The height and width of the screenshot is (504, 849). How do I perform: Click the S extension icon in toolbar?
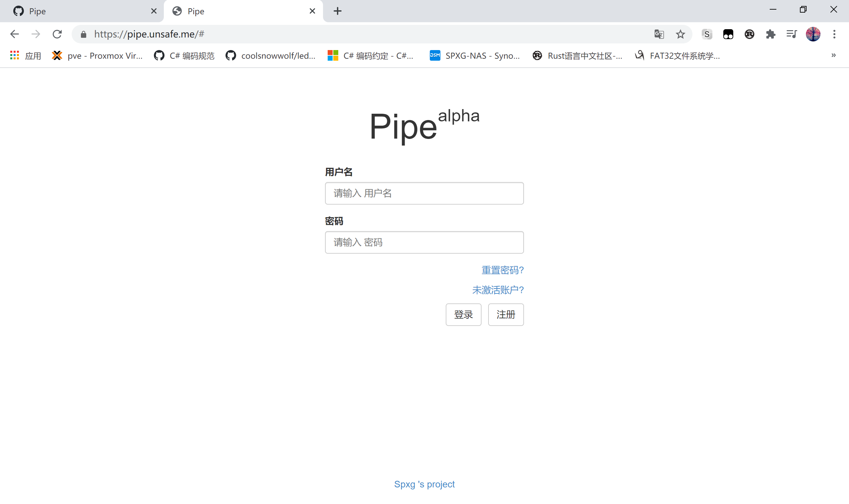707,34
